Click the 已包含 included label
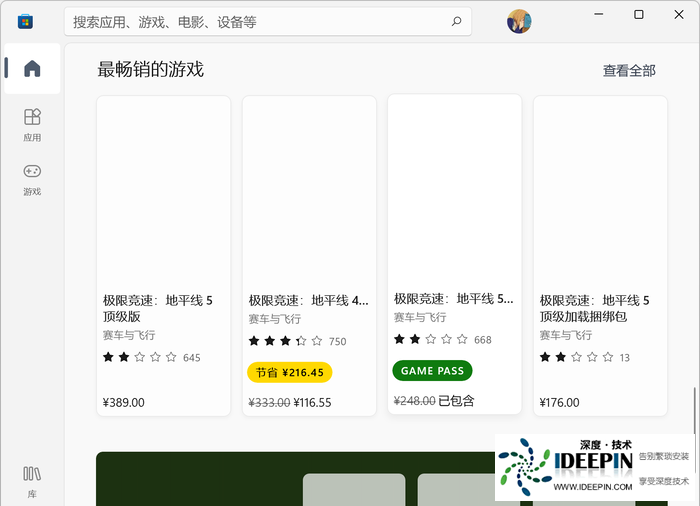Image resolution: width=700 pixels, height=506 pixels. 456,401
